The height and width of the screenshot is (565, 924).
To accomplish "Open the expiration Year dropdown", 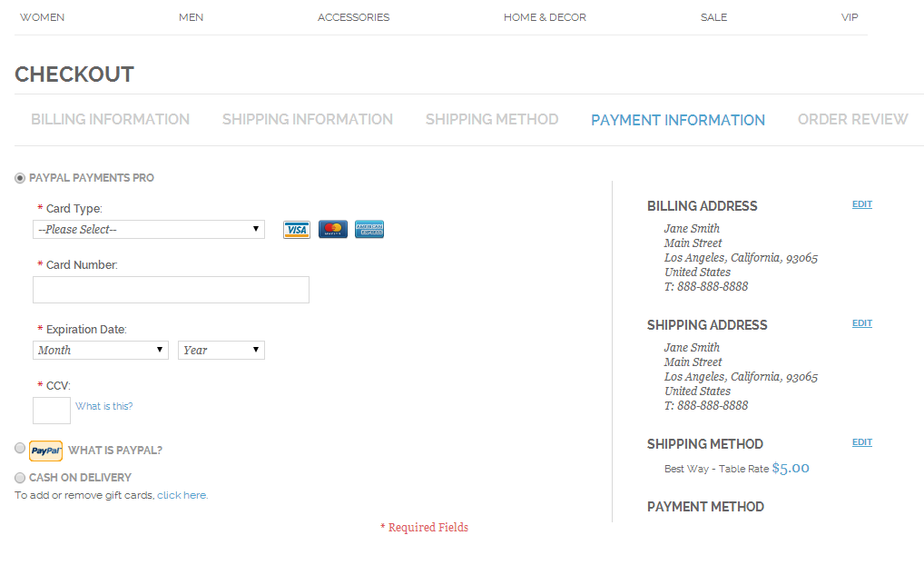I will [x=221, y=350].
